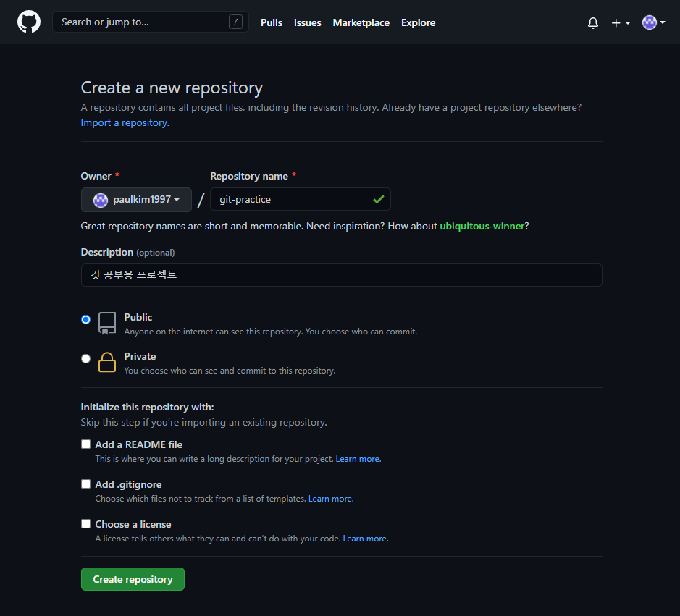Click the Initialize this repository with text
This screenshot has height=616, width=680.
(148, 407)
